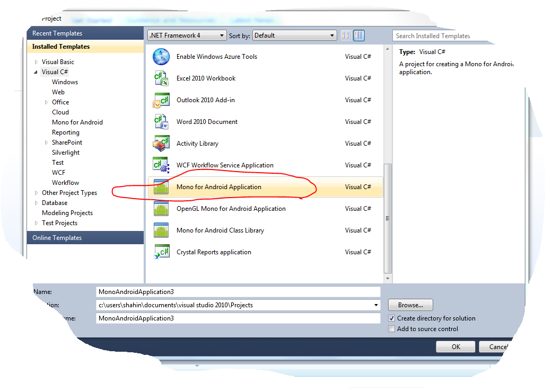Expand the Office node under Visual C#
This screenshot has width=545, height=392.
[x=46, y=102]
